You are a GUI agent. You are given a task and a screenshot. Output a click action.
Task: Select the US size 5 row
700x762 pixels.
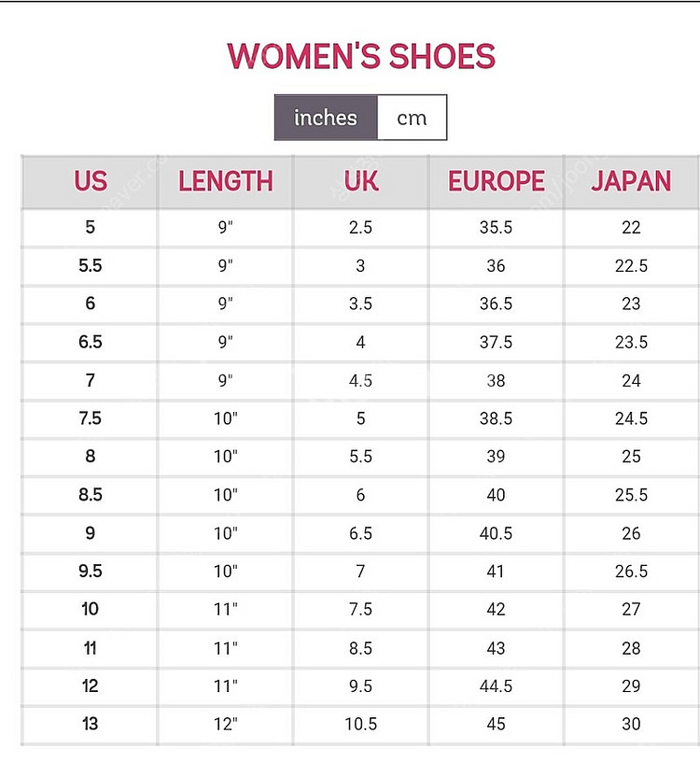(x=360, y=228)
